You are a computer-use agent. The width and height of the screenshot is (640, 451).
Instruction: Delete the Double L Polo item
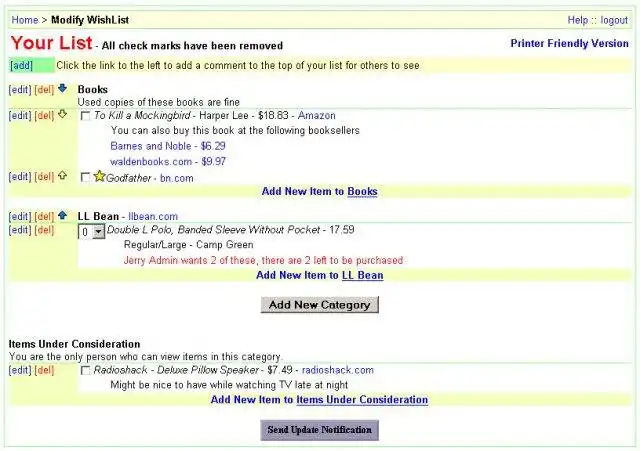[x=44, y=230]
